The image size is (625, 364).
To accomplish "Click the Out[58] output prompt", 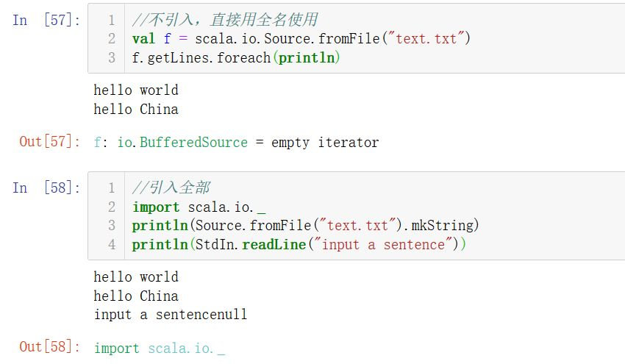I will (50, 347).
